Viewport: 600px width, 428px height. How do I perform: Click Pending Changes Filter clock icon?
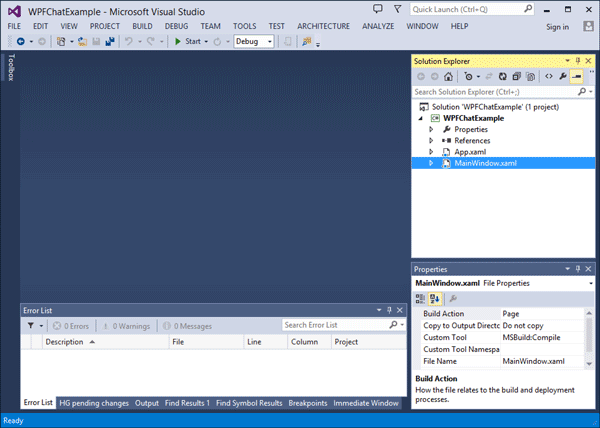(x=468, y=76)
